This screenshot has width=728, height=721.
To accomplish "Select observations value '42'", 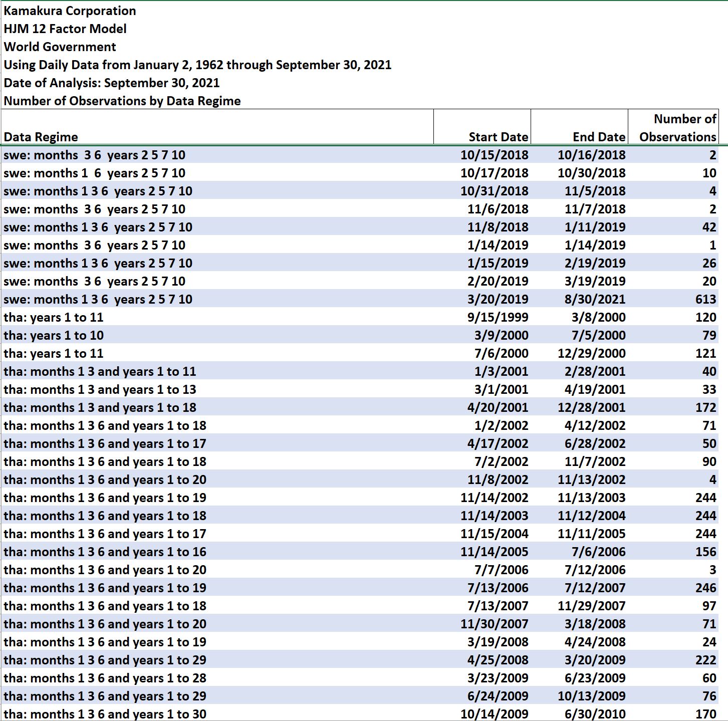I will click(x=709, y=227).
